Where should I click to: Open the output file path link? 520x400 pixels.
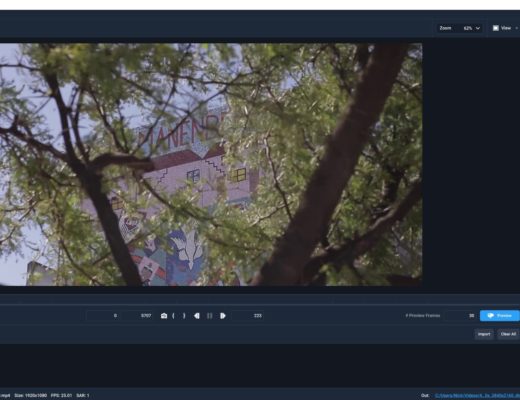[477, 396]
